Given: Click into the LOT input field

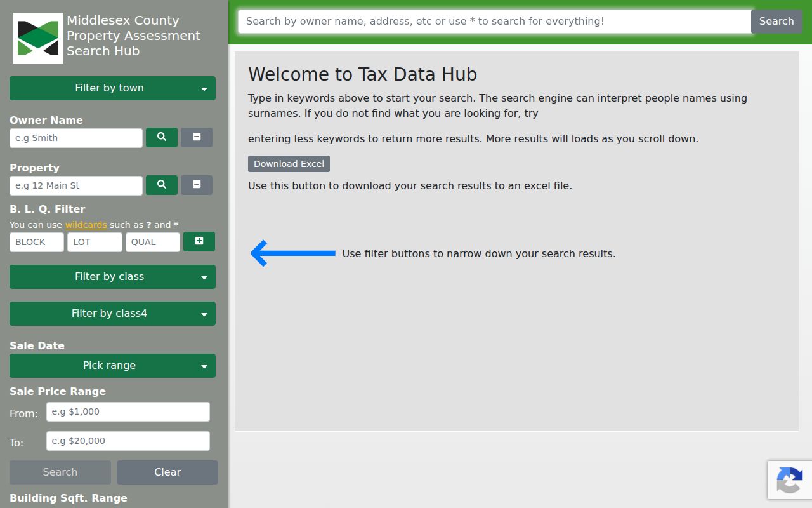Looking at the screenshot, I should point(95,242).
